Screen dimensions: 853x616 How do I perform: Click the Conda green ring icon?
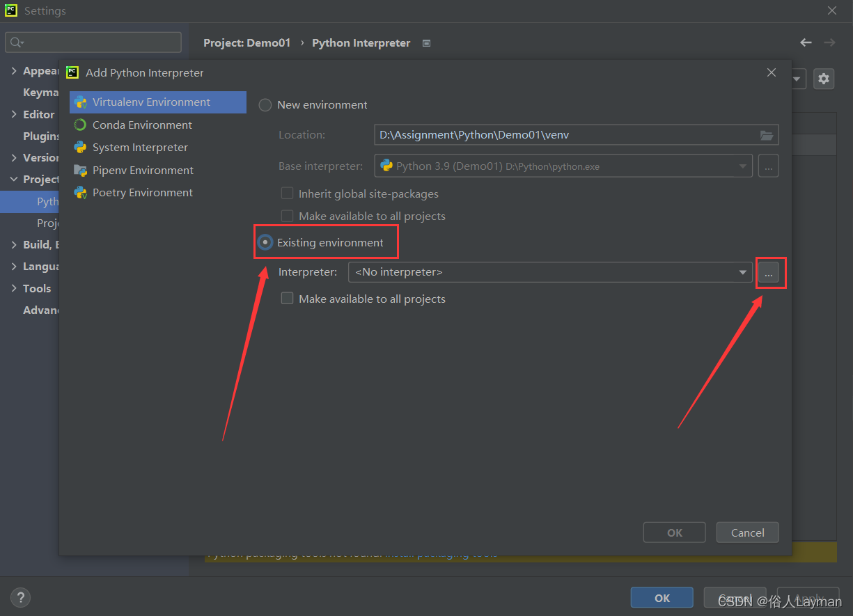[80, 125]
